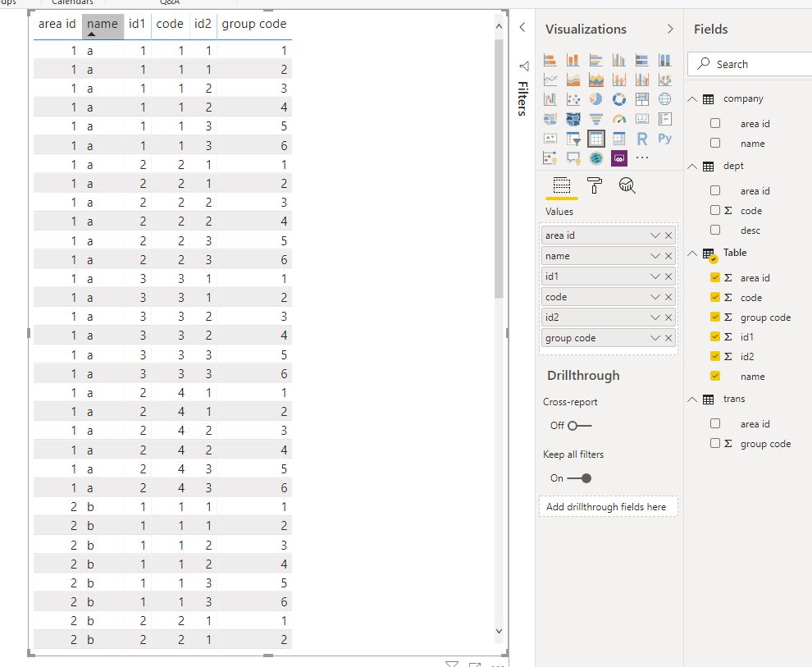The width and height of the screenshot is (812, 667).
Task: Switch to the Fields (Values) tab
Action: 561,185
